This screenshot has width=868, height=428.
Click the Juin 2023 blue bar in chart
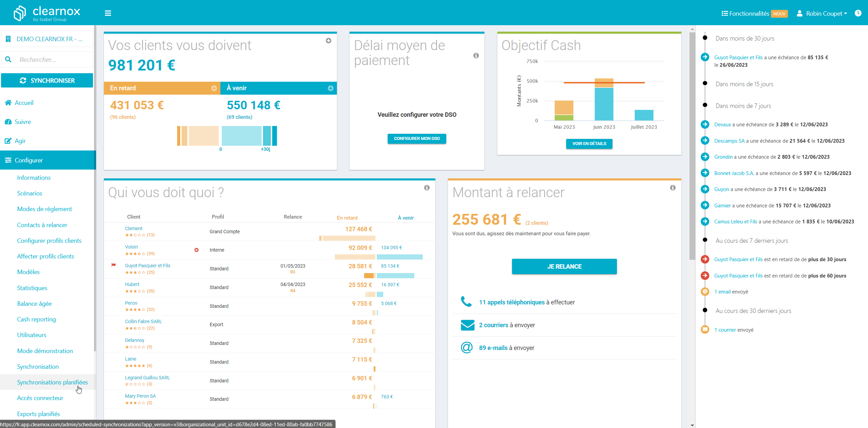tap(604, 104)
